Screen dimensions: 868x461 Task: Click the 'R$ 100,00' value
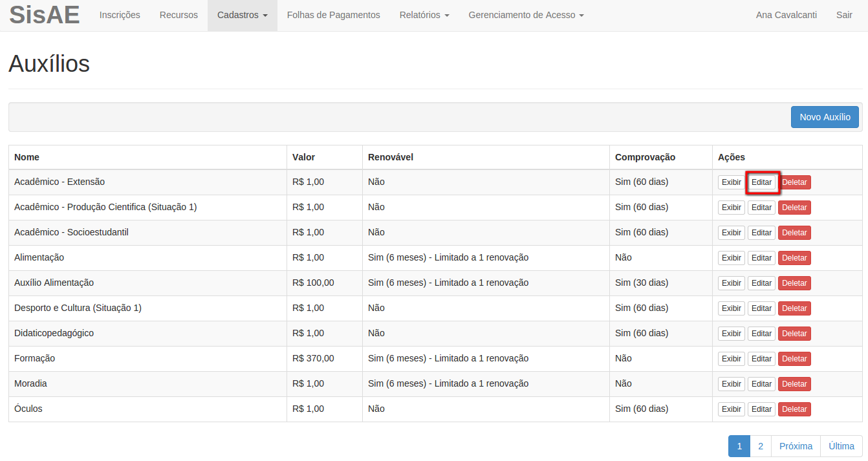click(313, 283)
